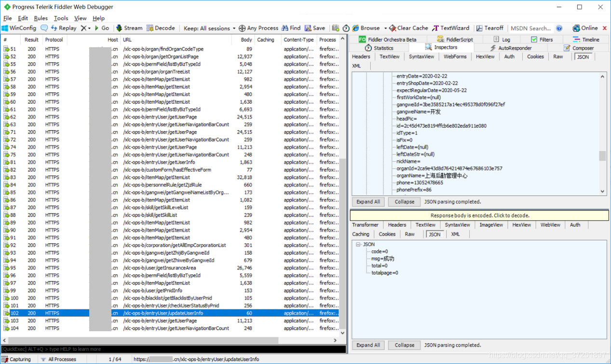This screenshot has width=611, height=364.
Task: Click All Processes filter in status bar
Action: point(59,359)
